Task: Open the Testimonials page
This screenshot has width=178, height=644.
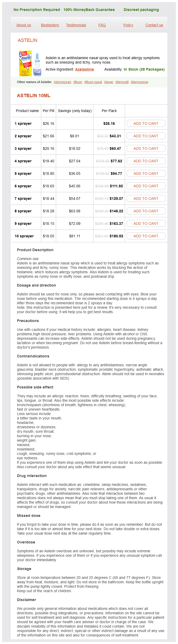Action: pyautogui.click(x=76, y=25)
